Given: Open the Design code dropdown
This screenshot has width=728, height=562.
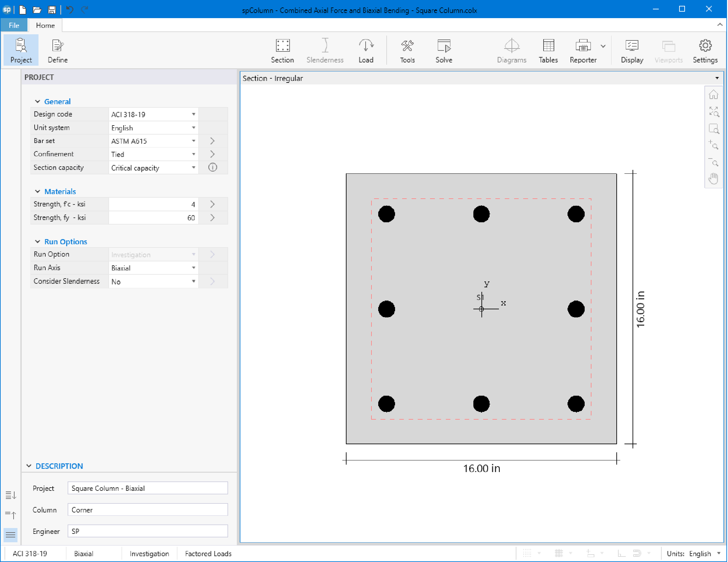Looking at the screenshot, I should click(193, 114).
